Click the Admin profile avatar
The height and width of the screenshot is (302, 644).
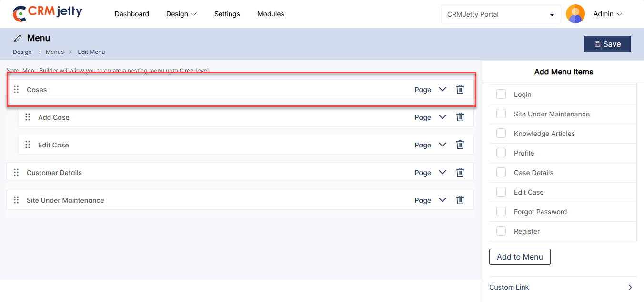(x=575, y=14)
